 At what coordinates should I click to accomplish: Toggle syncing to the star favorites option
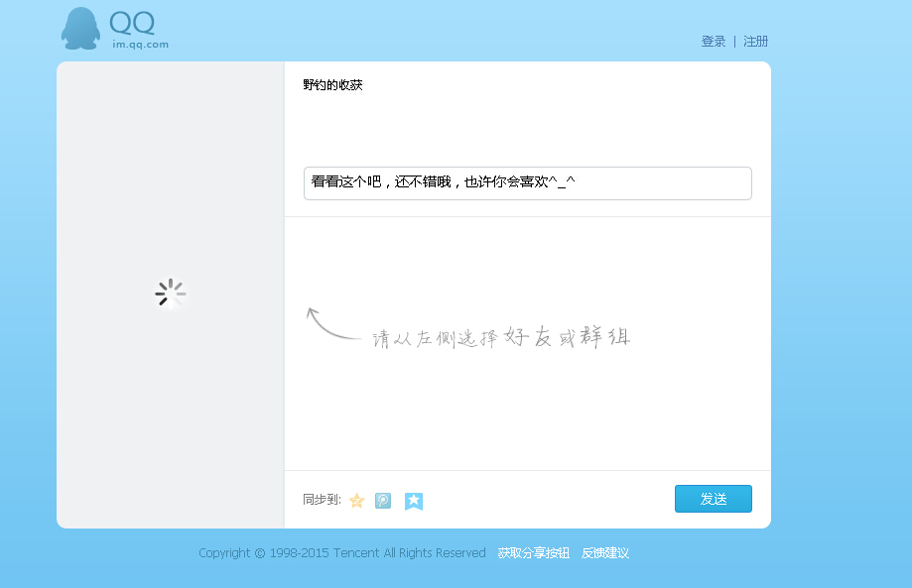(356, 501)
